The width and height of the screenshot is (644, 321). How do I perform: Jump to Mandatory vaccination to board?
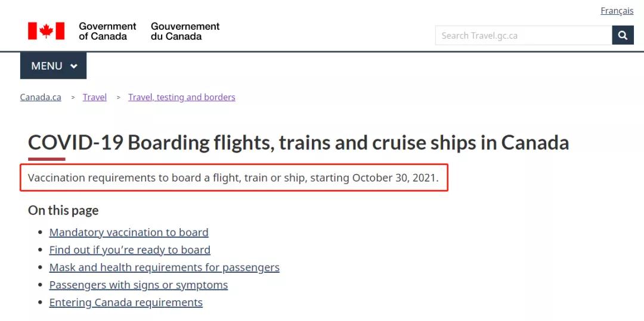pos(129,232)
